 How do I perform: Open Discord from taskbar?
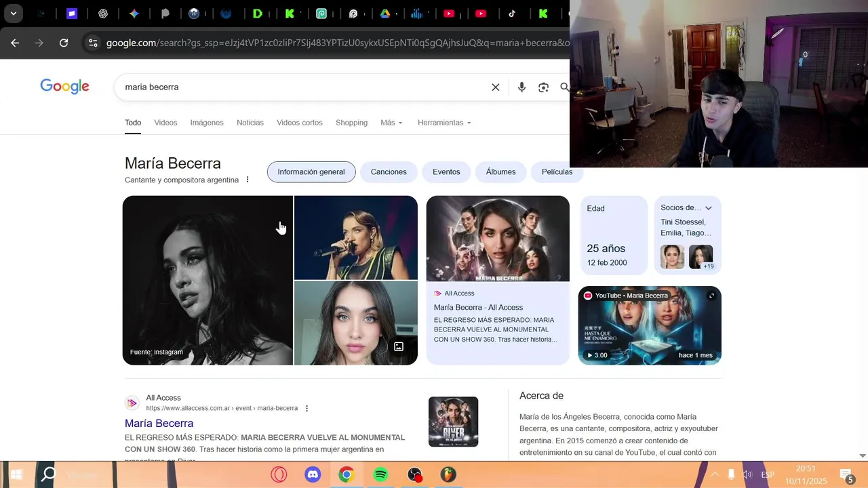tap(313, 474)
